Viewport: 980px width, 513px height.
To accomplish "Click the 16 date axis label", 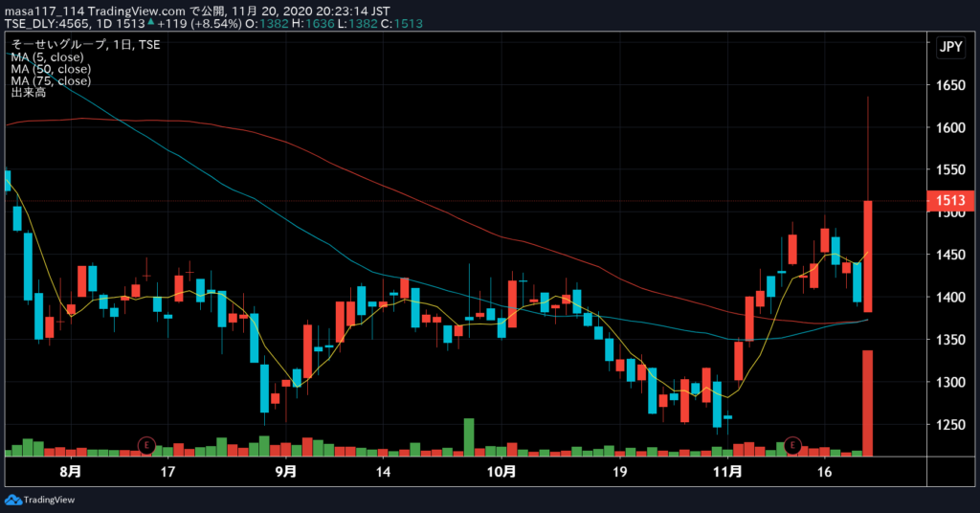I will [x=824, y=472].
